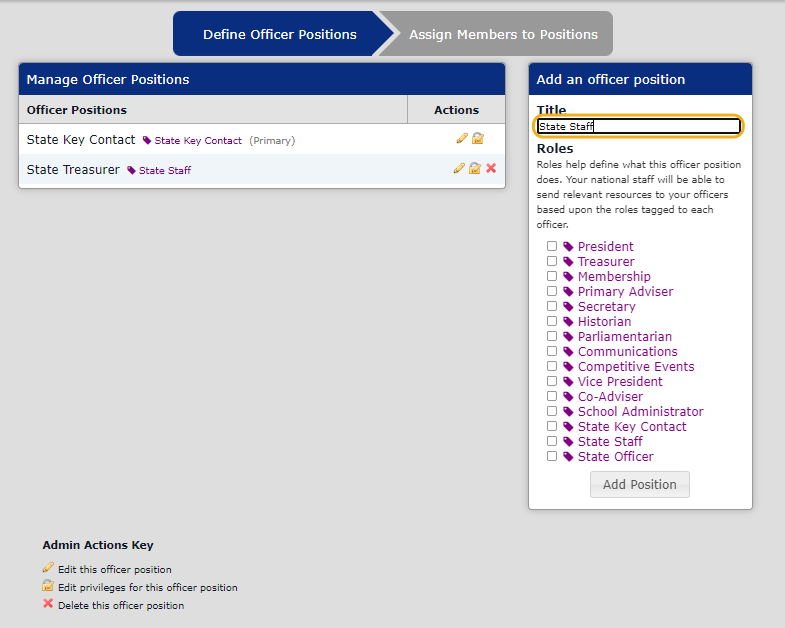Screen dimensions: 785x628
Task: Select the Competitive Events checkbox
Action: [x=552, y=366]
